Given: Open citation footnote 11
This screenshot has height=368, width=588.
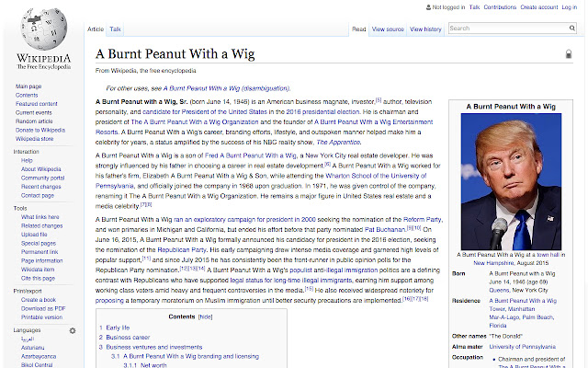Looking at the screenshot, I should tap(146, 259).
